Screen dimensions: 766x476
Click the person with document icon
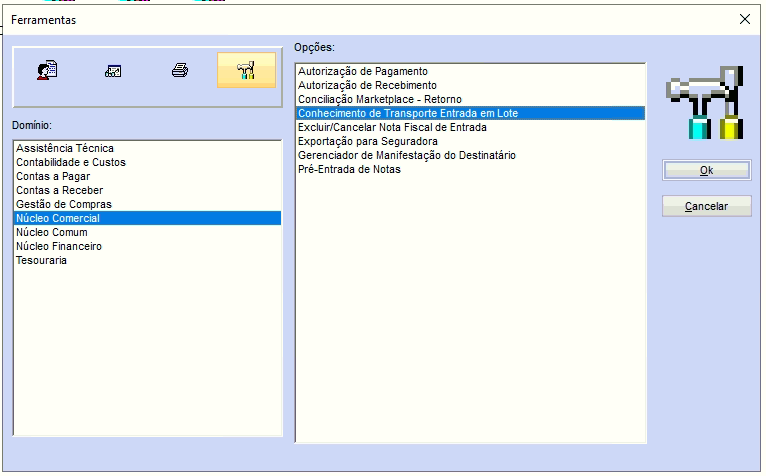[x=47, y=71]
